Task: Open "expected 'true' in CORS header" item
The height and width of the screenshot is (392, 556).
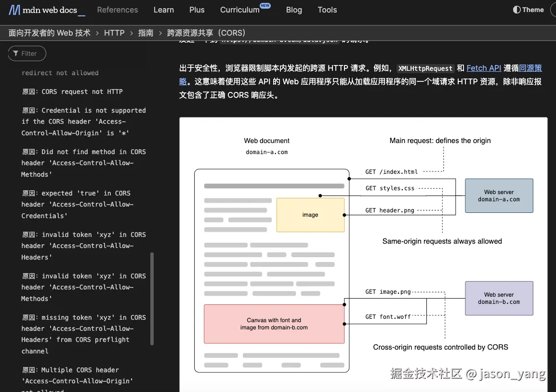Action: coord(77,205)
